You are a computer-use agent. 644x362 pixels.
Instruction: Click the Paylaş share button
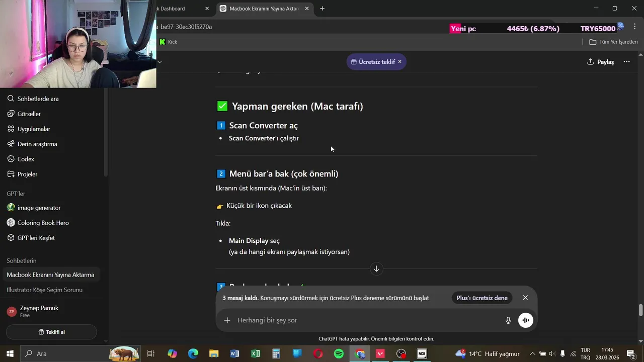[600, 62]
